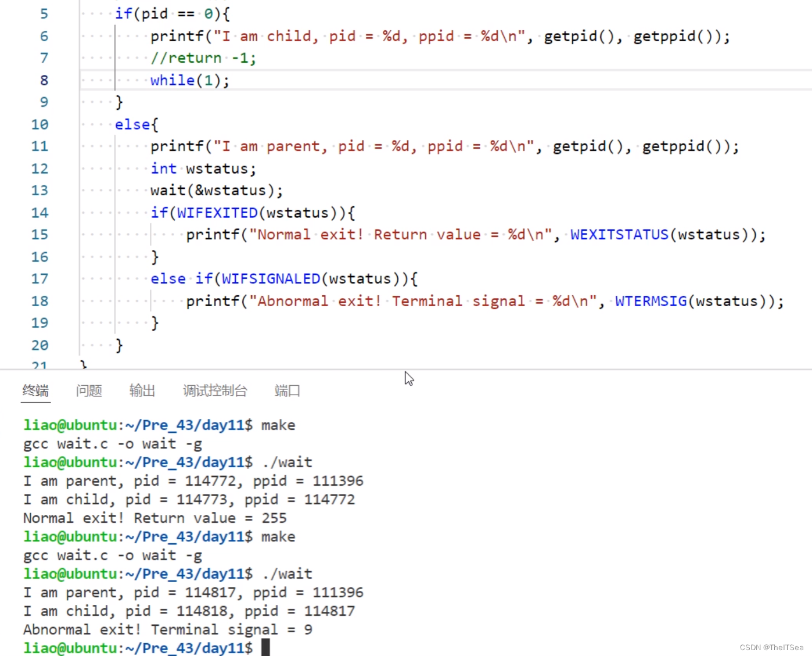Click the "I am parent" printf string
This screenshot has height=656, width=812.
coord(374,146)
